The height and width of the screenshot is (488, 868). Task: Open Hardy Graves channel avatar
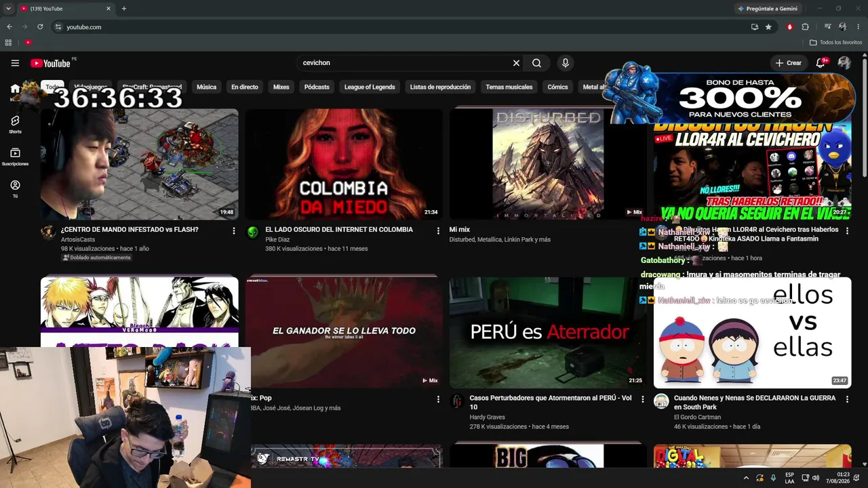point(457,401)
